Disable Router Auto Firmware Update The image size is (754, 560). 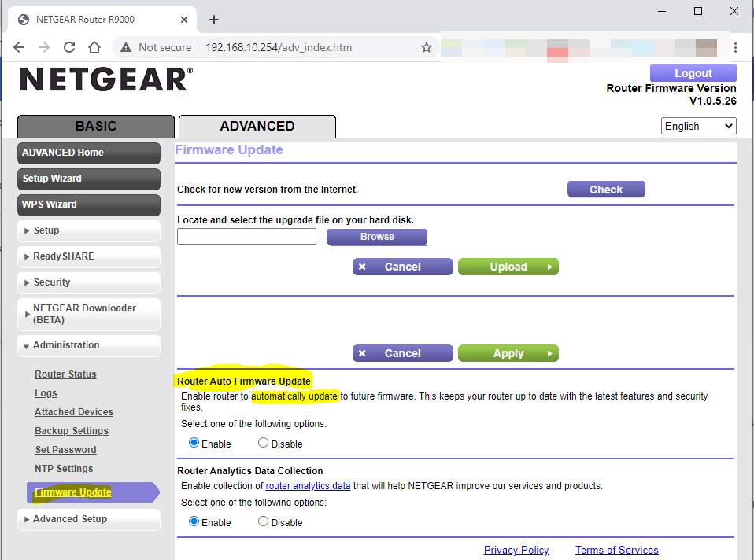[x=263, y=444]
